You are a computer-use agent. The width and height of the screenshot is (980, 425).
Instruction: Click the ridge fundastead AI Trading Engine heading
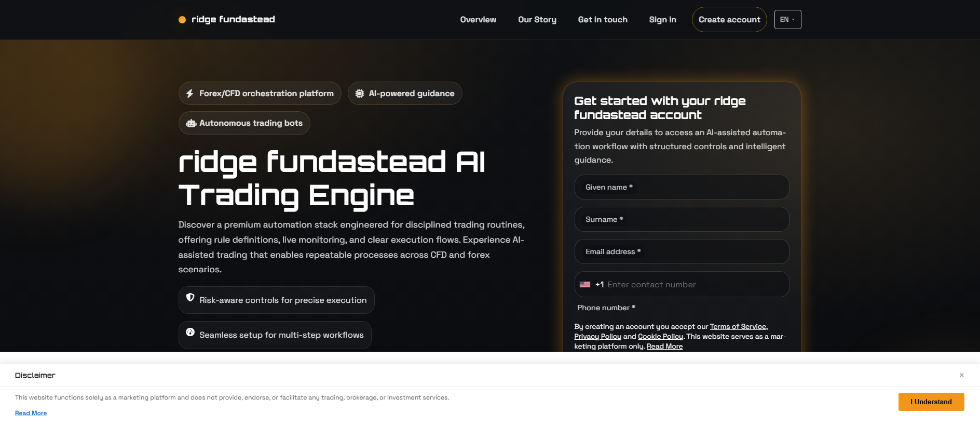332,178
